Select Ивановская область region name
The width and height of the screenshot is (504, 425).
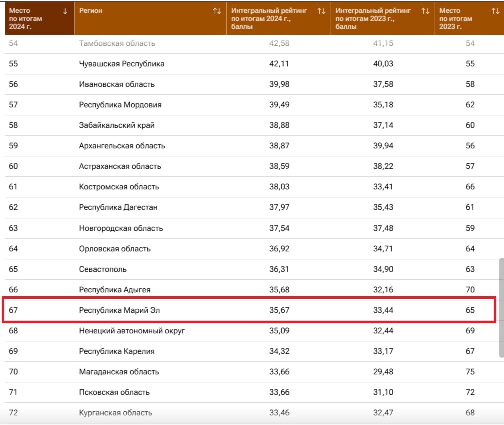pyautogui.click(x=117, y=84)
